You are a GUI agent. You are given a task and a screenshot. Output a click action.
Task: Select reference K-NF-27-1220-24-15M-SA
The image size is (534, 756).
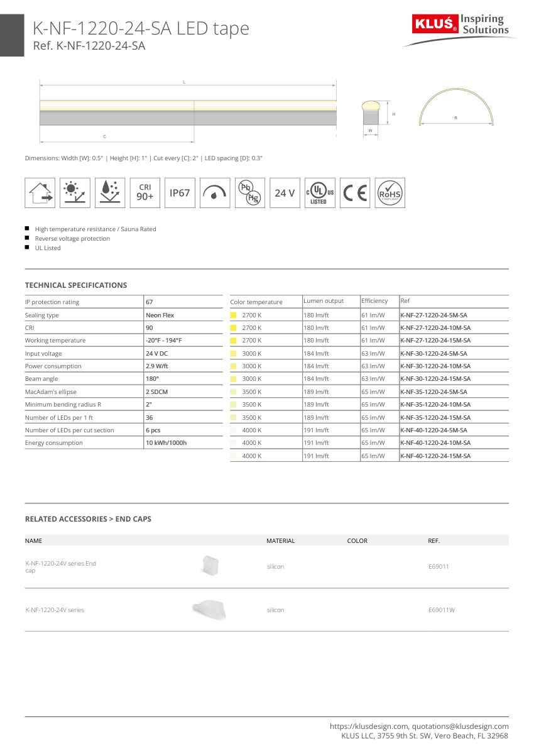[435, 341]
